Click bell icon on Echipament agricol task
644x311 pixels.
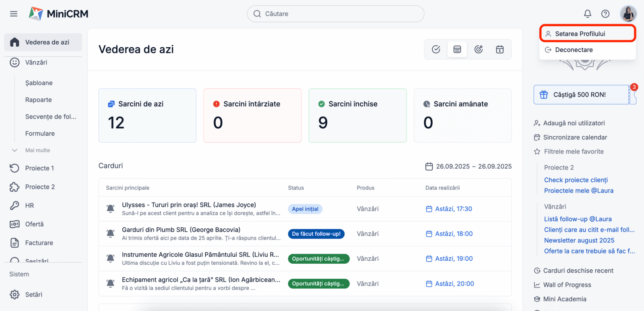(x=110, y=283)
